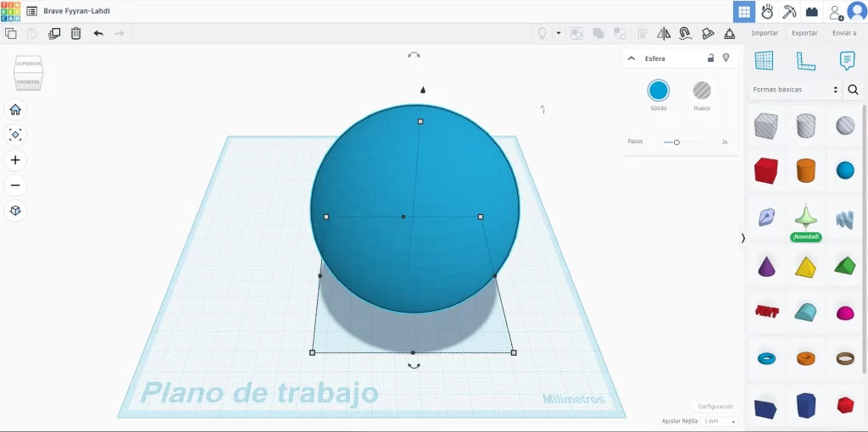Switch to 3D design grid view
This screenshot has width=868, height=432.
coord(744,12)
